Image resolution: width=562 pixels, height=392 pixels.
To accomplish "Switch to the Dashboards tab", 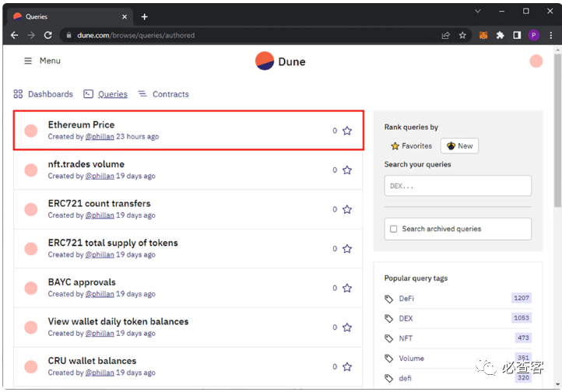I will click(44, 94).
